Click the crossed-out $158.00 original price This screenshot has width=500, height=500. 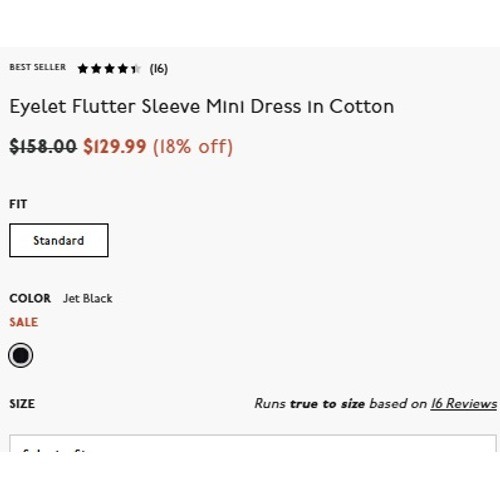click(x=43, y=146)
